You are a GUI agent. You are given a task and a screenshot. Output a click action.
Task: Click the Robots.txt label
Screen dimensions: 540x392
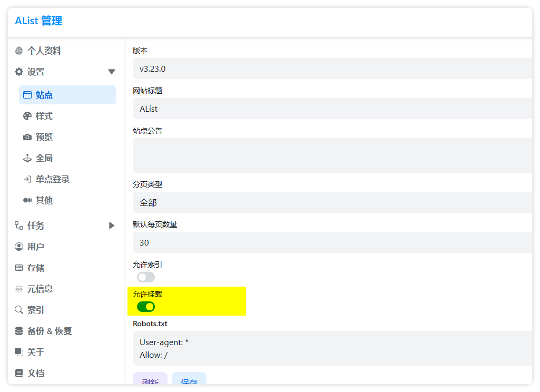pos(150,324)
